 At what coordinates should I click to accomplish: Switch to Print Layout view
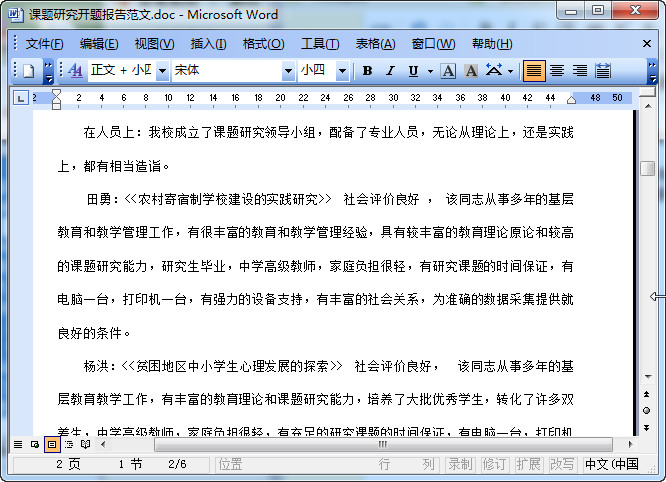52,445
